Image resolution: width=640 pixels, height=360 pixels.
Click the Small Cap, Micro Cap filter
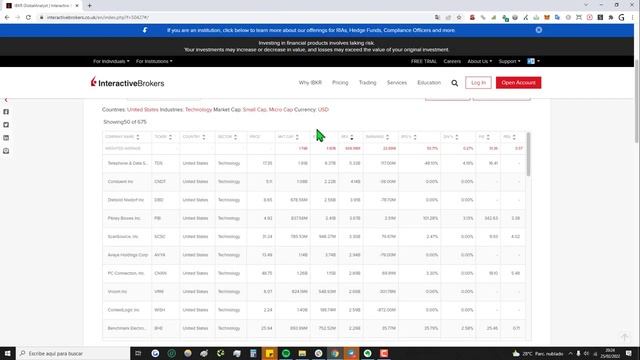[267, 109]
